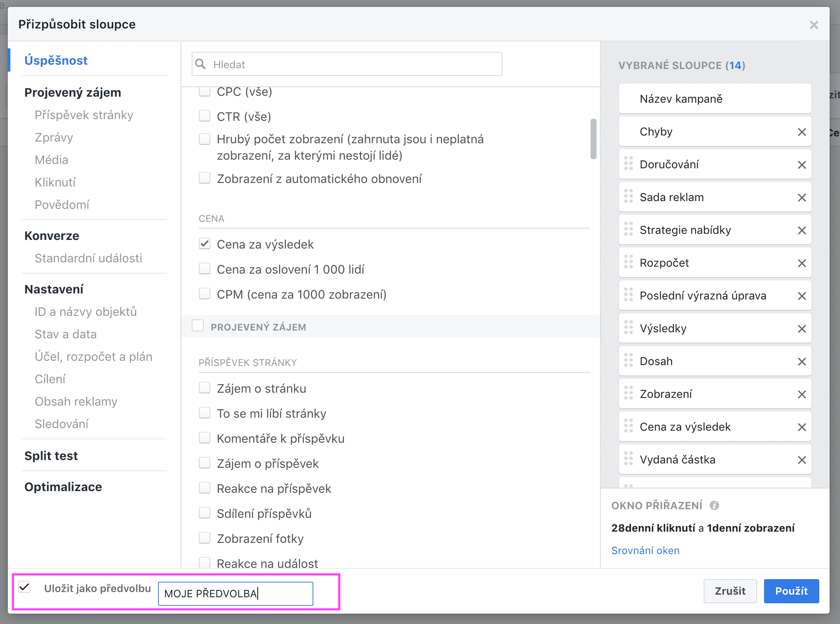The height and width of the screenshot is (624, 840).
Task: Remove the Chyby column with its X icon
Action: (802, 132)
